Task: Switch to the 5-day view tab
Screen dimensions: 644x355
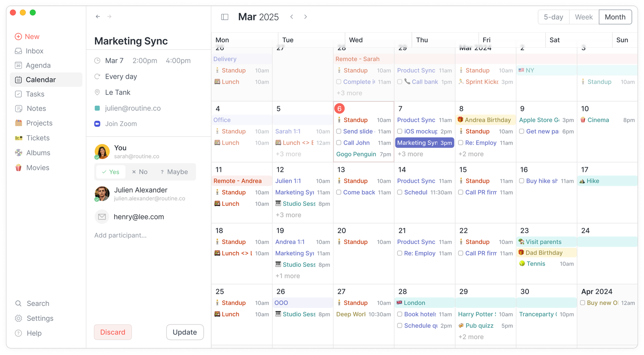Action: click(553, 17)
